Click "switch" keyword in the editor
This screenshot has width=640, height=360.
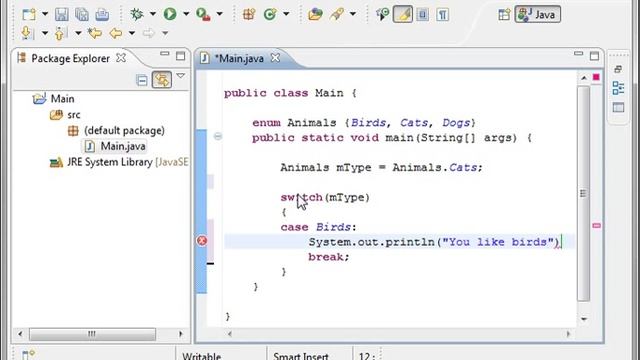pyautogui.click(x=302, y=198)
